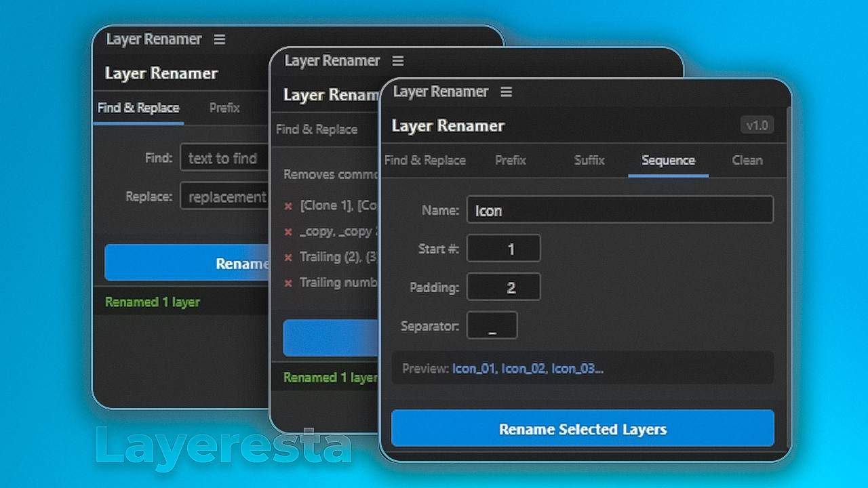This screenshot has height=488, width=868.
Task: Open the Suffix tab
Action: [589, 161]
